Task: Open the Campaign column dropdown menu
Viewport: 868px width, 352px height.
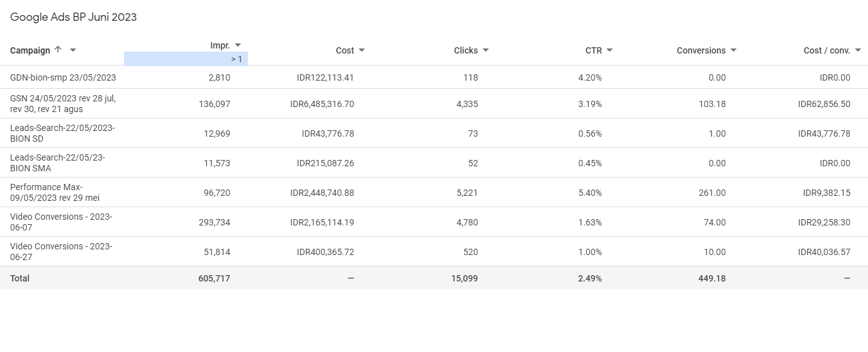Action: pyautogui.click(x=73, y=50)
